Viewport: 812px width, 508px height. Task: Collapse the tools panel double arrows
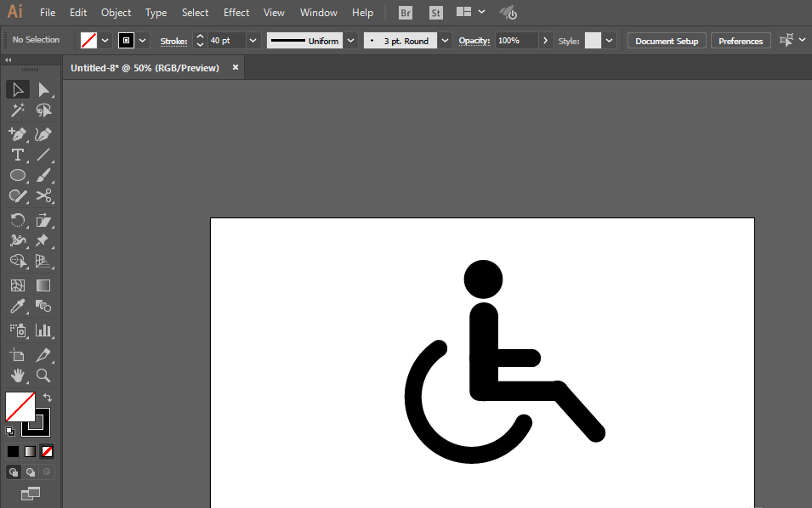tap(9, 60)
